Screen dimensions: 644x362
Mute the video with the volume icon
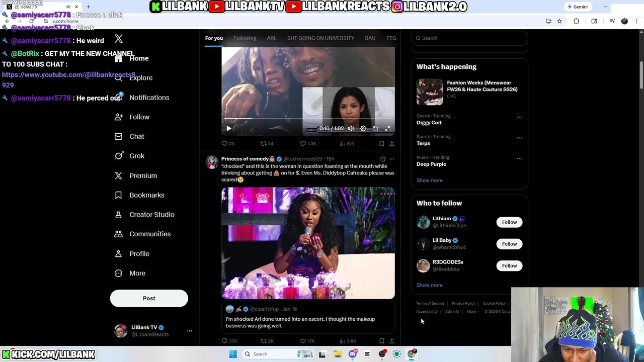351,128
